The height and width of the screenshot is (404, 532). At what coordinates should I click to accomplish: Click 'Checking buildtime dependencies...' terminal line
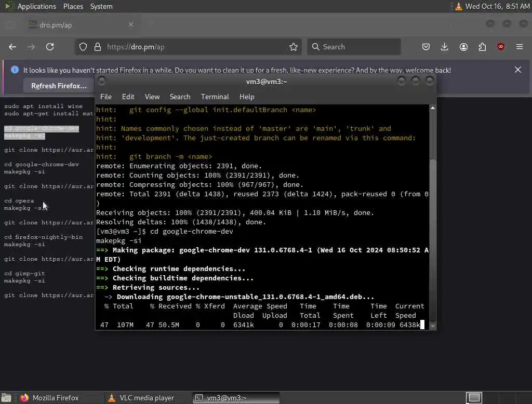tap(175, 278)
